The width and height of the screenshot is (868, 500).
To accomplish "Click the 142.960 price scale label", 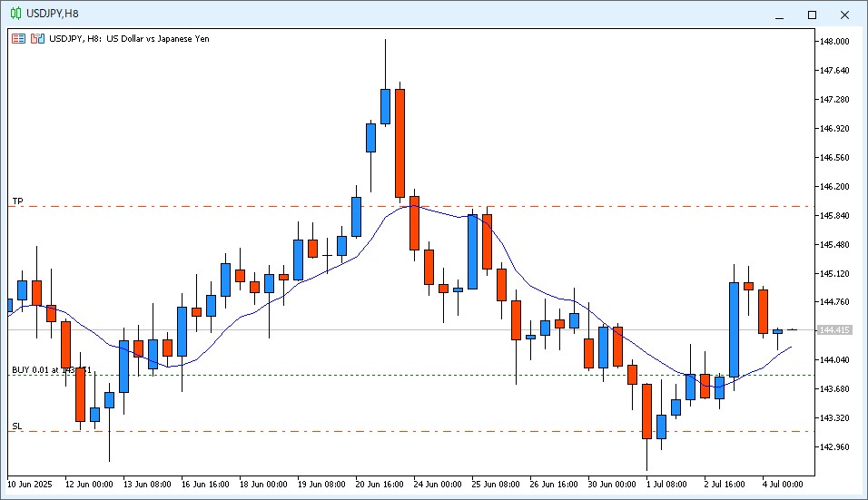I will (x=834, y=446).
